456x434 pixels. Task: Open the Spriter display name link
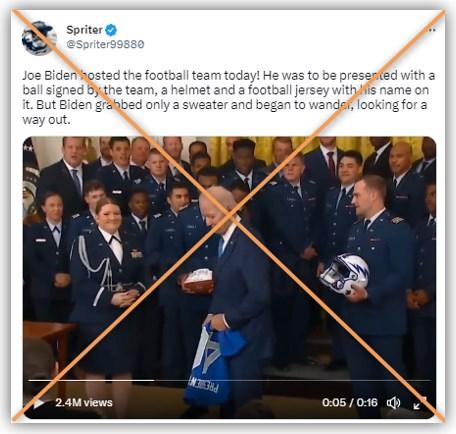pyautogui.click(x=85, y=30)
